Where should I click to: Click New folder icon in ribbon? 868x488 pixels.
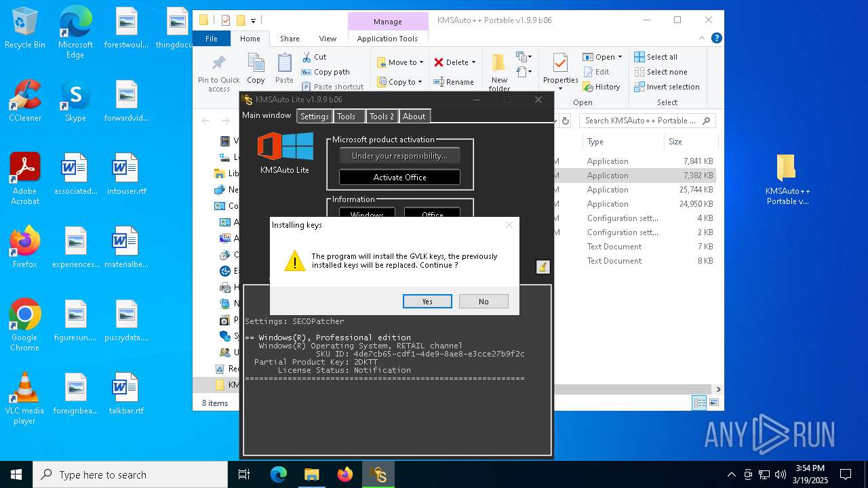(x=499, y=72)
